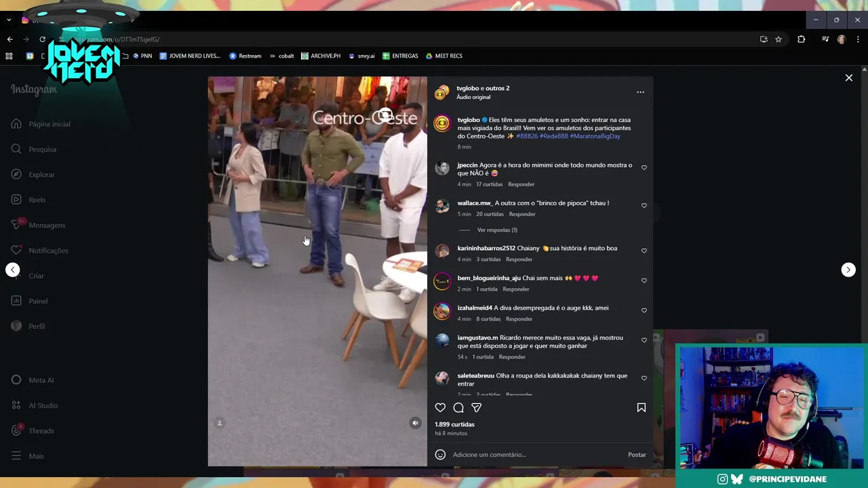
Task: Open the cobalt bookmark
Action: point(281,56)
